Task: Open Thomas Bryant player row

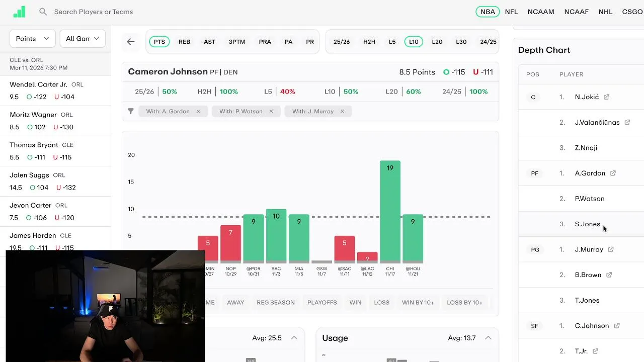Action: tap(55, 151)
